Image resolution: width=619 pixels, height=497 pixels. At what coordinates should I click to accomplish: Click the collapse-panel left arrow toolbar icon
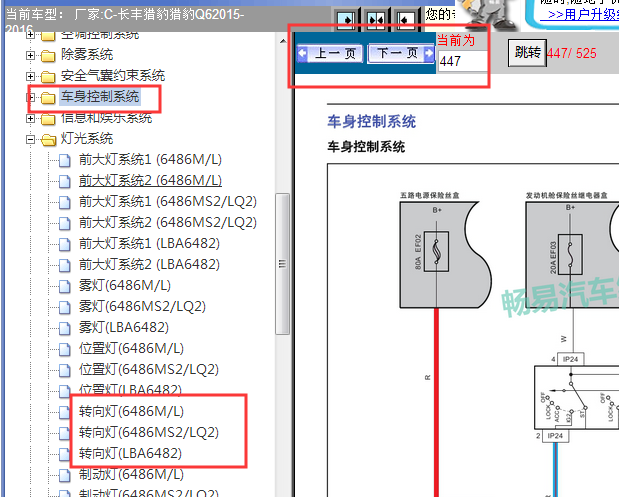pos(405,19)
